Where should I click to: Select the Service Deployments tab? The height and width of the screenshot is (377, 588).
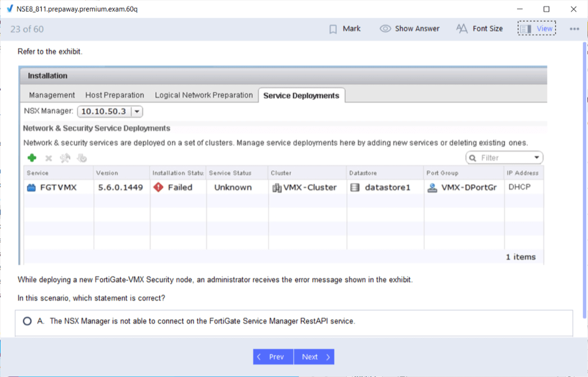click(301, 96)
